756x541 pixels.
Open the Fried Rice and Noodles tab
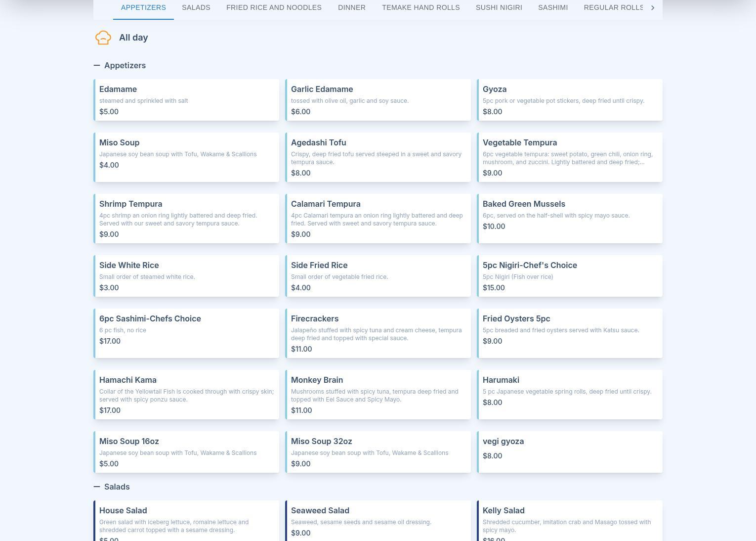tap(274, 7)
